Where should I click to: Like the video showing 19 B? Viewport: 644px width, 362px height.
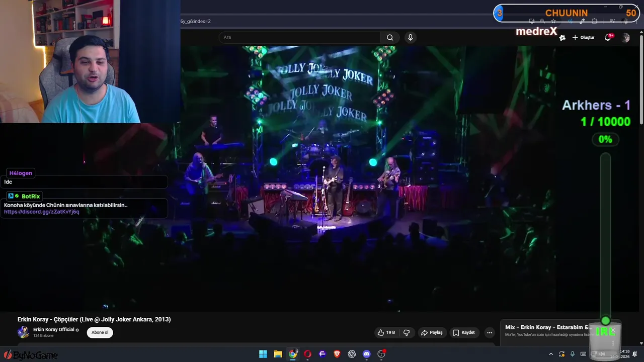coord(386,332)
